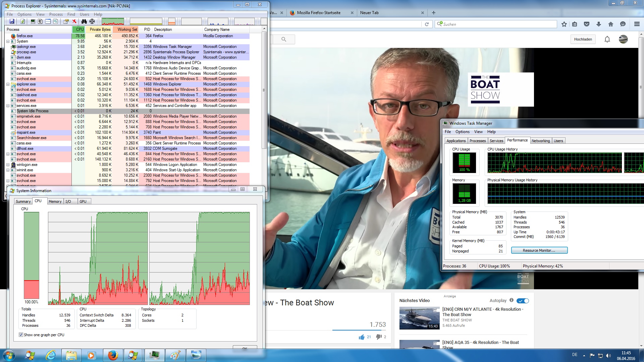Click the Resource Monitor button
The image size is (644, 362).
(539, 250)
